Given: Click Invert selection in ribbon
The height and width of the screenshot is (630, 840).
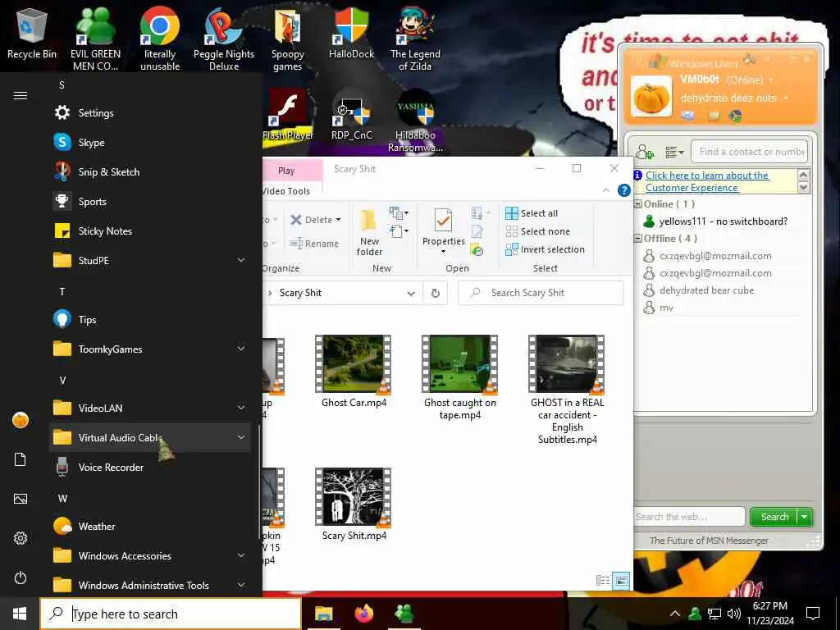Looking at the screenshot, I should (x=545, y=249).
